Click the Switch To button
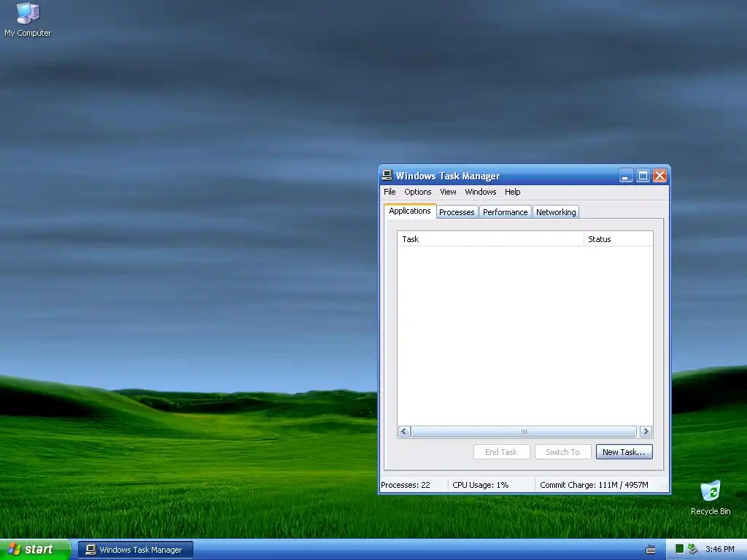Viewport: 747px width, 560px height. point(562,452)
